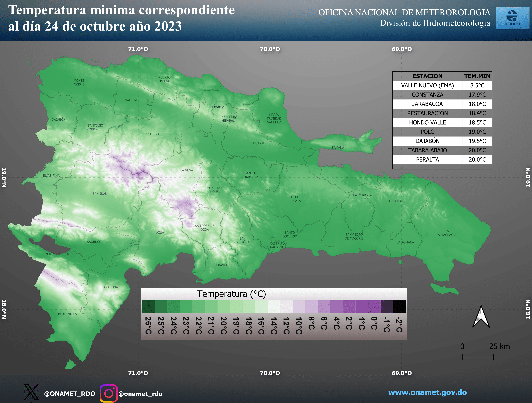Click the LA ALTAGRACIA province label
Screen dimensions: 532x403
pyautogui.click(x=447, y=233)
